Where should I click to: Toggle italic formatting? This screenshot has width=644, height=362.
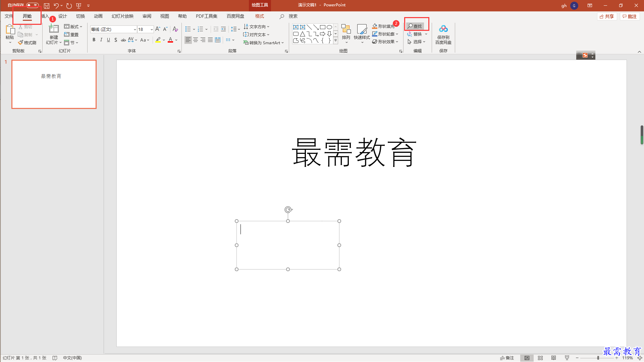(x=101, y=40)
